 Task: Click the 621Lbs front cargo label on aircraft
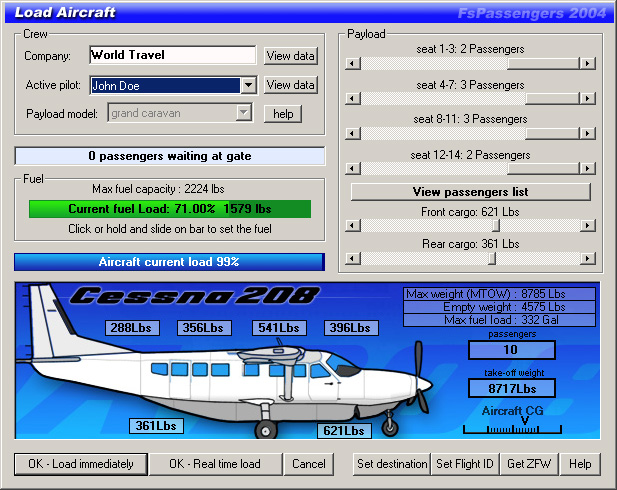coord(344,431)
